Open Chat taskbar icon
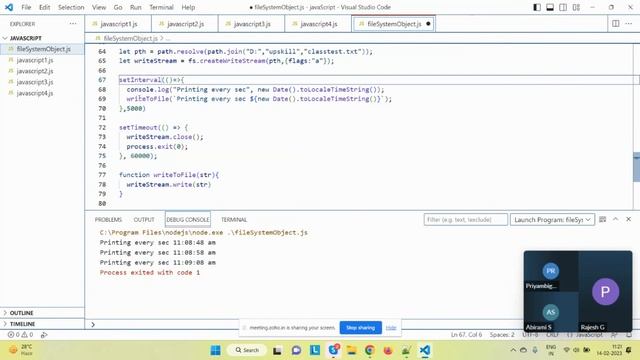The image size is (640, 360). pos(296,350)
